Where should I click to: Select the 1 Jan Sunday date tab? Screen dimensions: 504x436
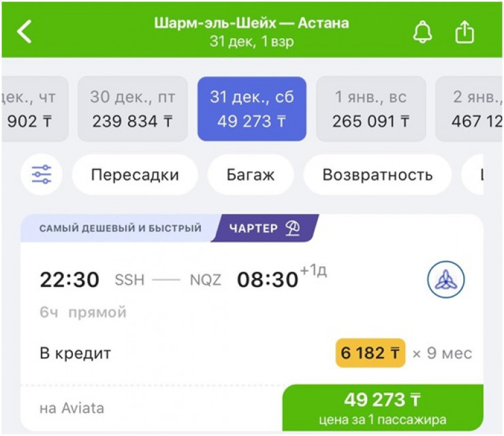371,109
